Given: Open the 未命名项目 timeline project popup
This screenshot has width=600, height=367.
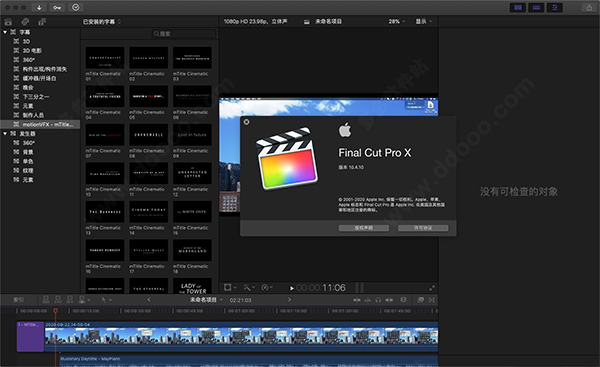Looking at the screenshot, I should [206, 300].
